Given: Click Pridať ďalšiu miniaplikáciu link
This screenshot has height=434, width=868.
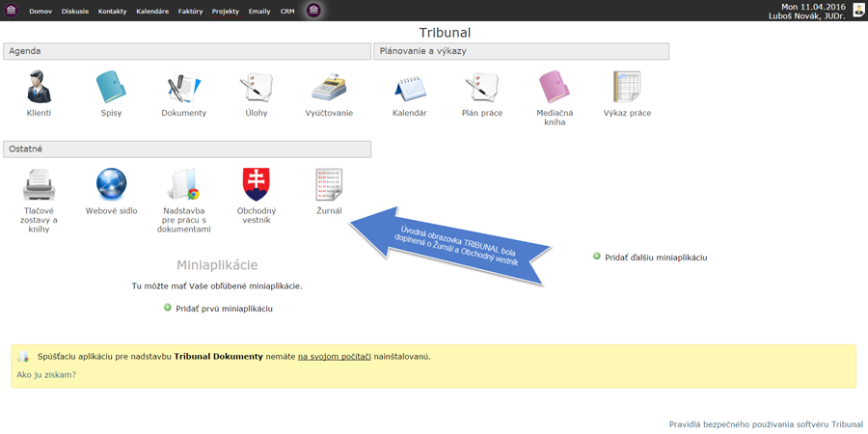Looking at the screenshot, I should (x=657, y=258).
